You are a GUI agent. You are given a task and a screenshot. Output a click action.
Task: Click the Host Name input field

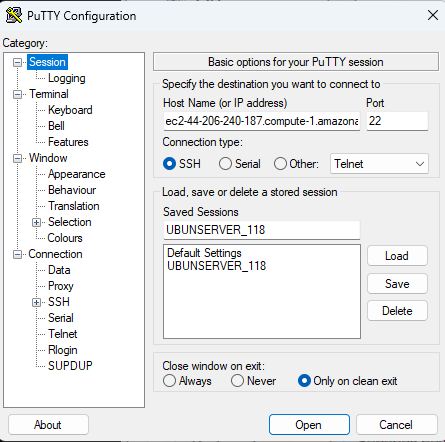262,121
